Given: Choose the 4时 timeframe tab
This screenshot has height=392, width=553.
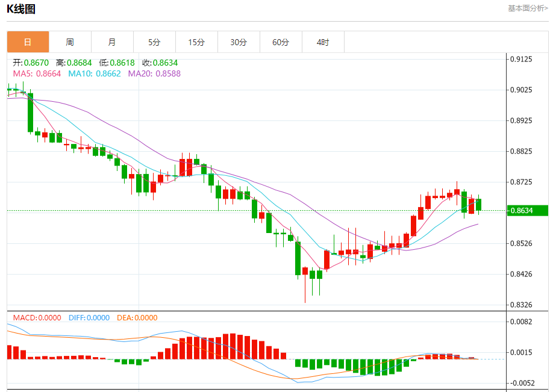Looking at the screenshot, I should point(323,42).
